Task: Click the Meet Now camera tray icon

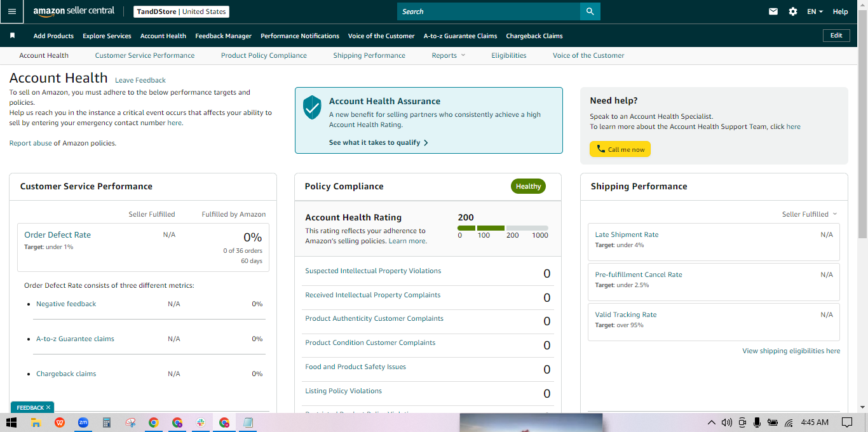Action: click(742, 422)
